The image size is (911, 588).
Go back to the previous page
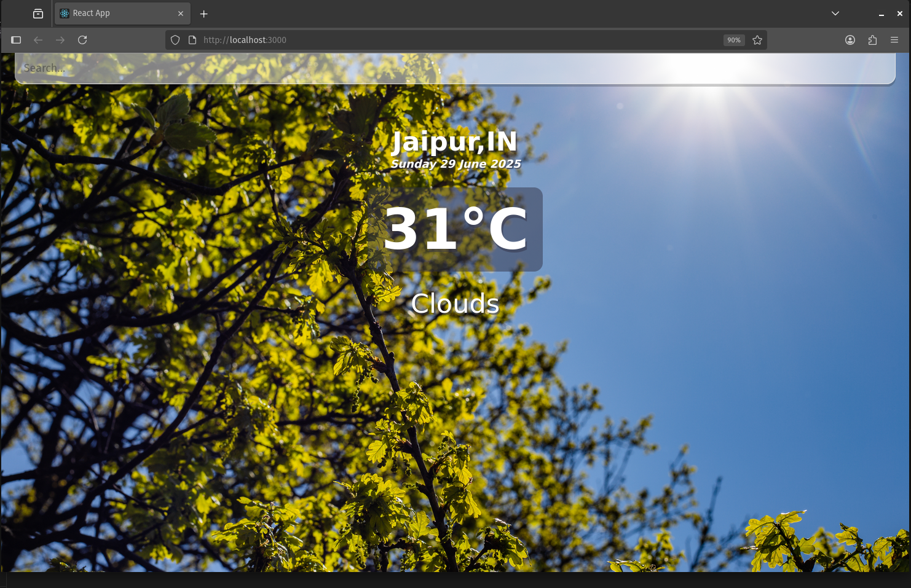tap(38, 40)
